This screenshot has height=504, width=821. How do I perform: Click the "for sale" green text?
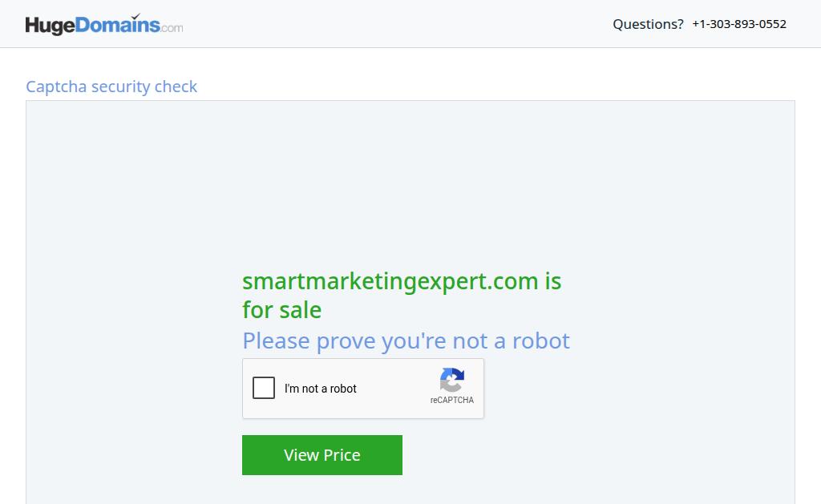click(x=281, y=310)
